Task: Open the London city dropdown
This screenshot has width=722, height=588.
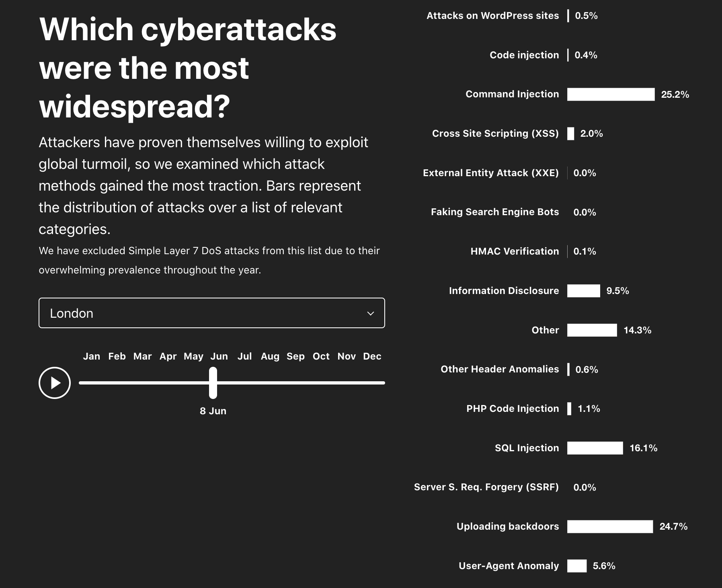Action: [x=212, y=313]
